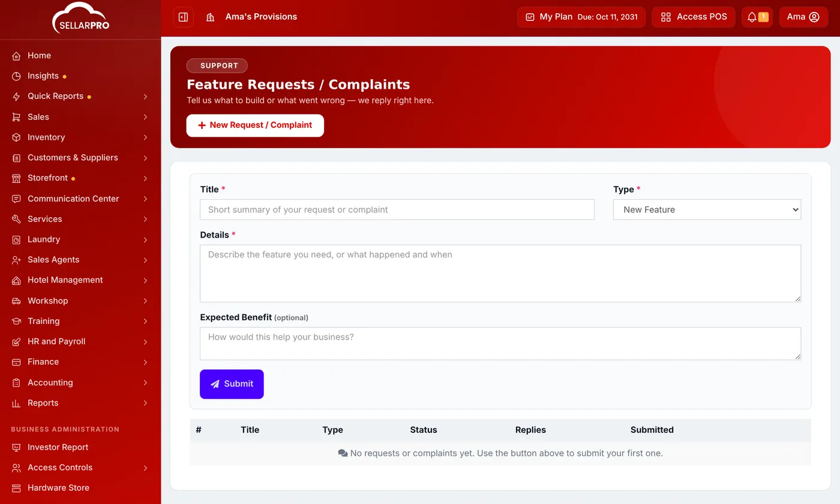The height and width of the screenshot is (504, 840).
Task: Select the Laundry menu label
Action: [x=44, y=239]
